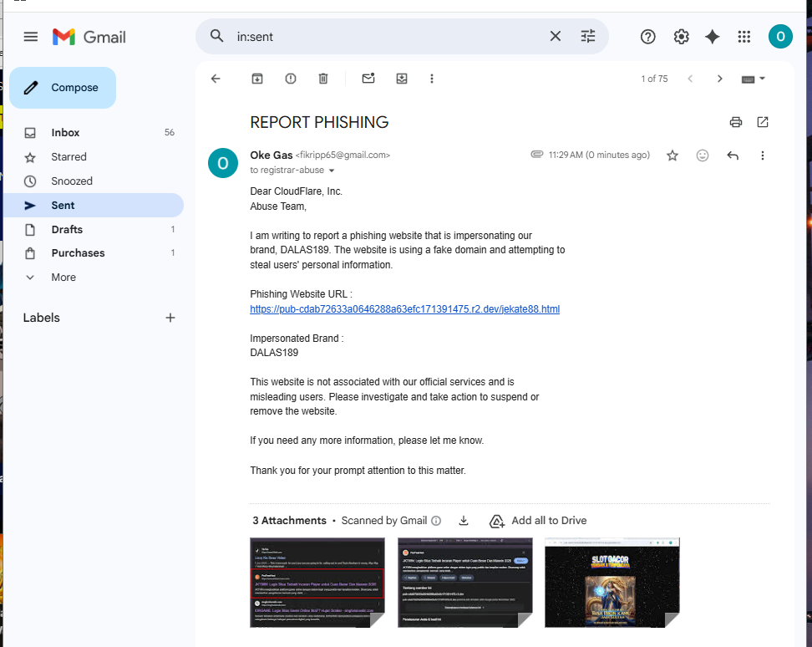This screenshot has width=812, height=647.
Task: Create a new label plus icon
Action: tap(170, 318)
